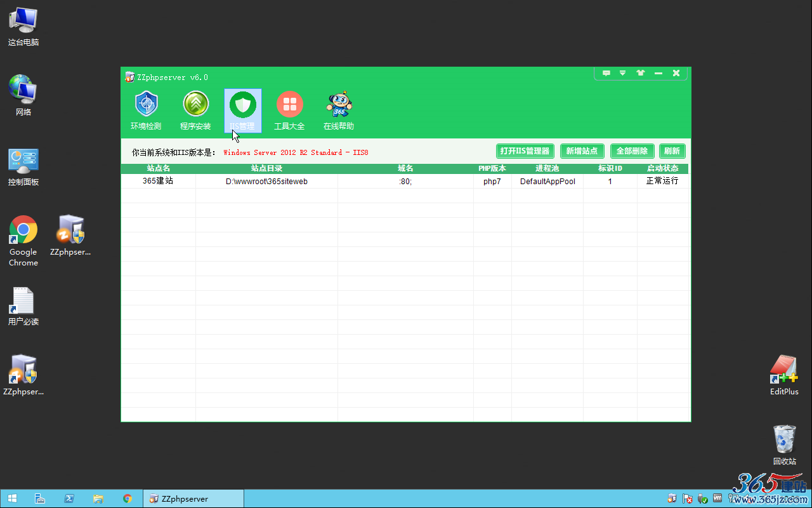The width and height of the screenshot is (812, 508).
Task: Open the title bar dropdown menu arrow
Action: coord(623,73)
